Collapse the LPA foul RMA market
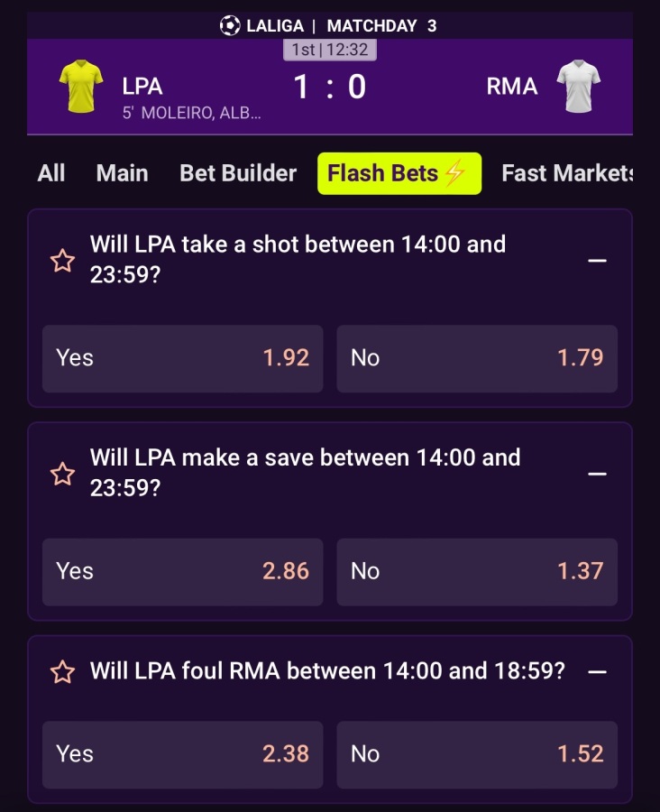Viewport: 660px width, 812px height. click(597, 671)
